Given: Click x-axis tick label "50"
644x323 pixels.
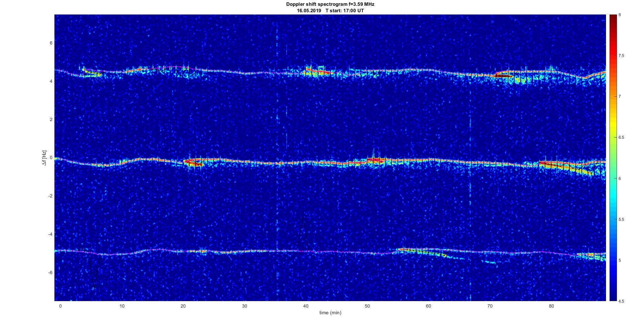Looking at the screenshot, I should (x=367, y=306).
